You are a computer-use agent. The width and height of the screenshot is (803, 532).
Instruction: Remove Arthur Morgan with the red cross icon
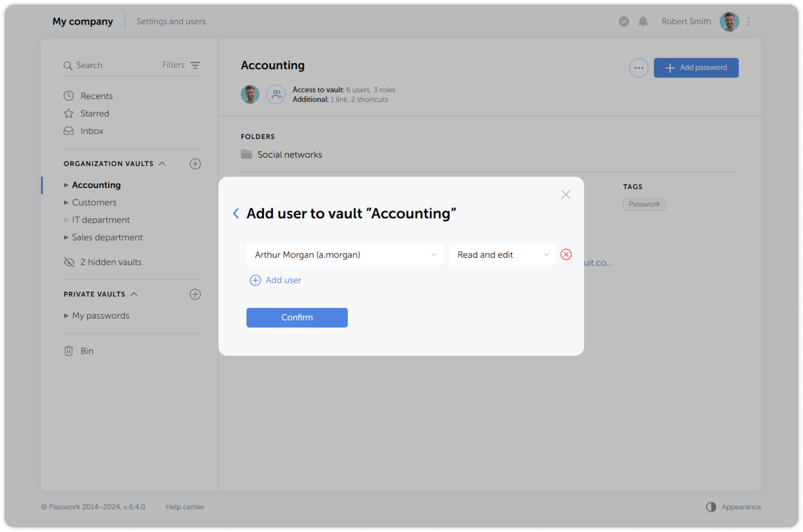566,254
